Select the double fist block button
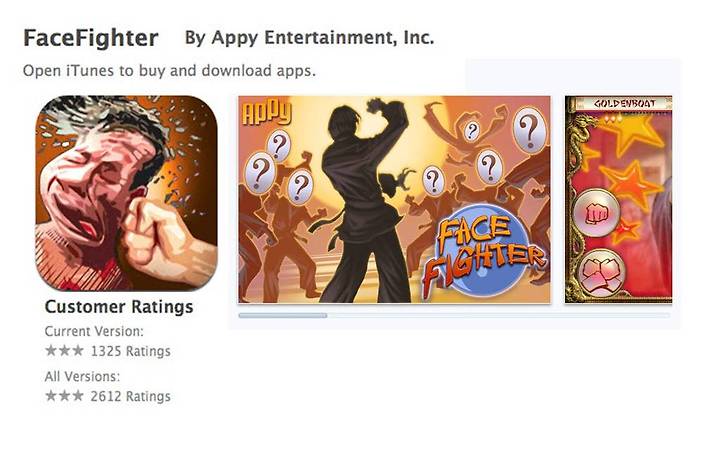This screenshot has width=720, height=461. pyautogui.click(x=602, y=273)
